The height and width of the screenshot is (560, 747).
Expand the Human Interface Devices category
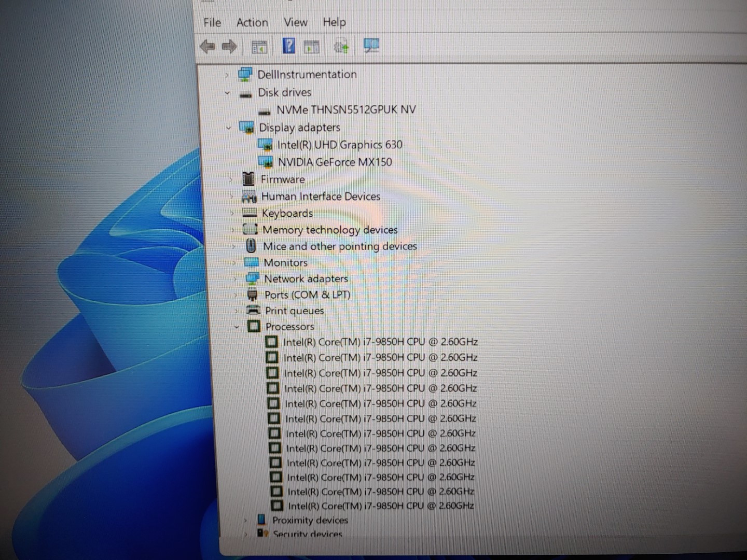(x=231, y=197)
